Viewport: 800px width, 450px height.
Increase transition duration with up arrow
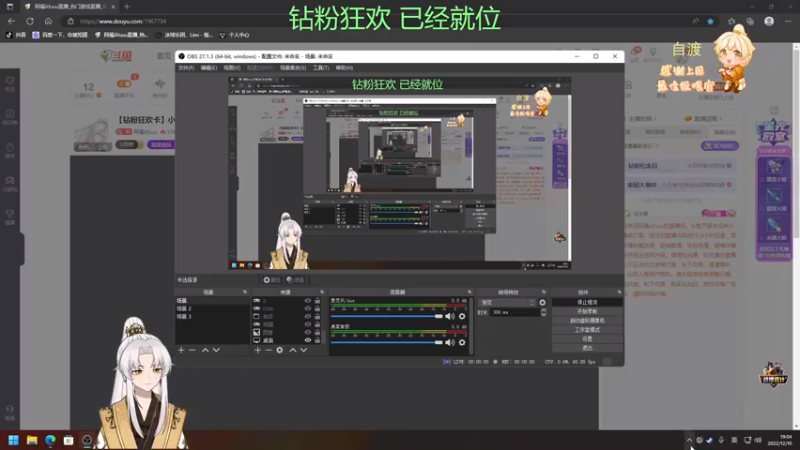coord(543,310)
